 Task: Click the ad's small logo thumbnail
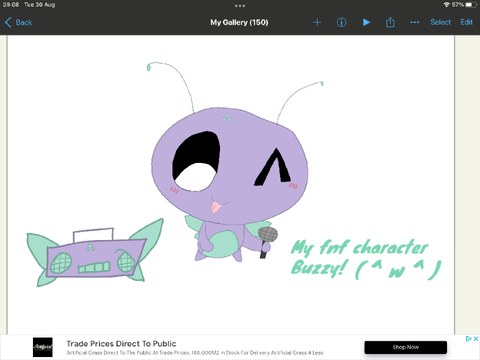click(x=43, y=347)
